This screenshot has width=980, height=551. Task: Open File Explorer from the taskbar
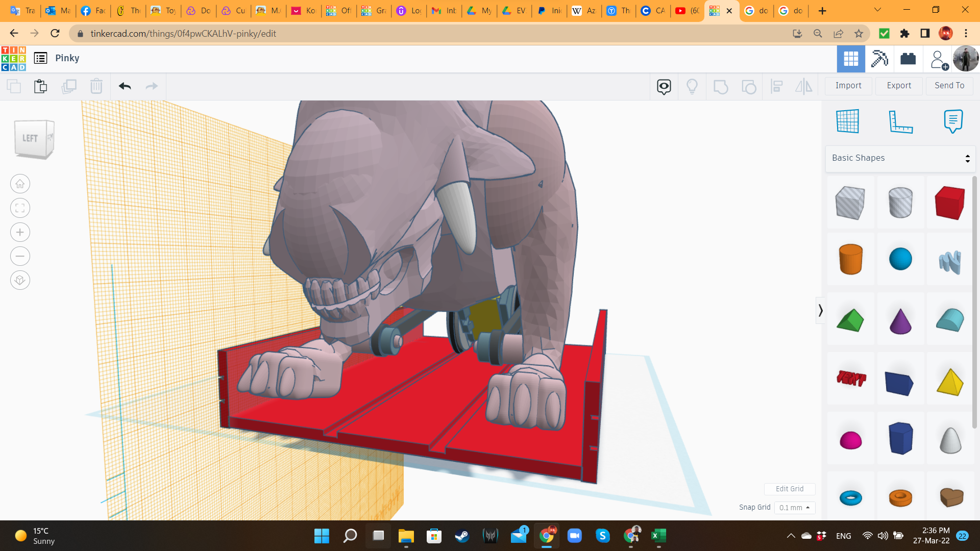(406, 536)
